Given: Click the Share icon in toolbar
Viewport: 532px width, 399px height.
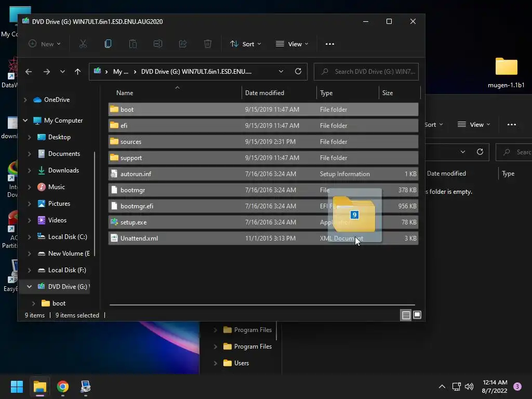Looking at the screenshot, I should [183, 44].
